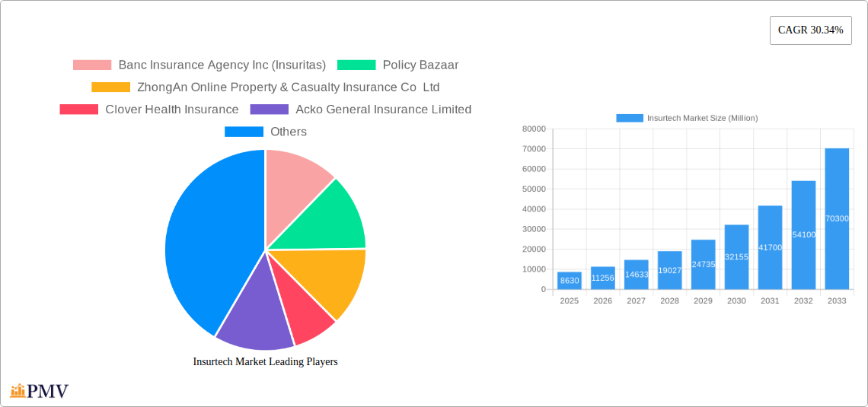This screenshot has width=868, height=407.
Task: Click the 2030 bar labeled 32155
Action: pyautogui.click(x=737, y=256)
